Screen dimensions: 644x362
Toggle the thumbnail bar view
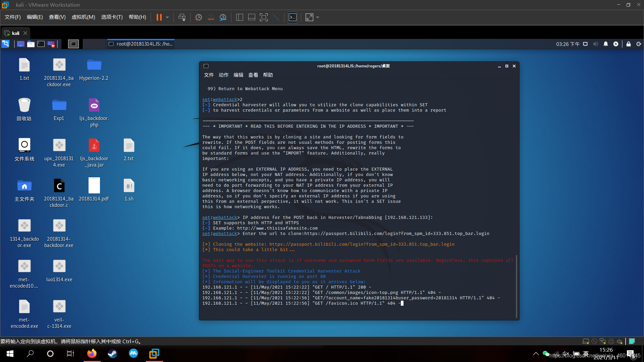click(x=252, y=17)
